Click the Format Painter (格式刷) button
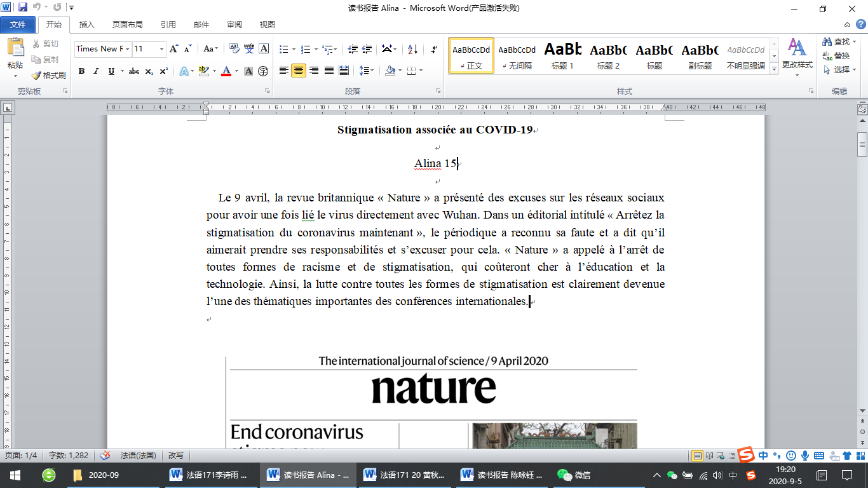Image resolution: width=868 pixels, height=488 pixels. [x=49, y=75]
